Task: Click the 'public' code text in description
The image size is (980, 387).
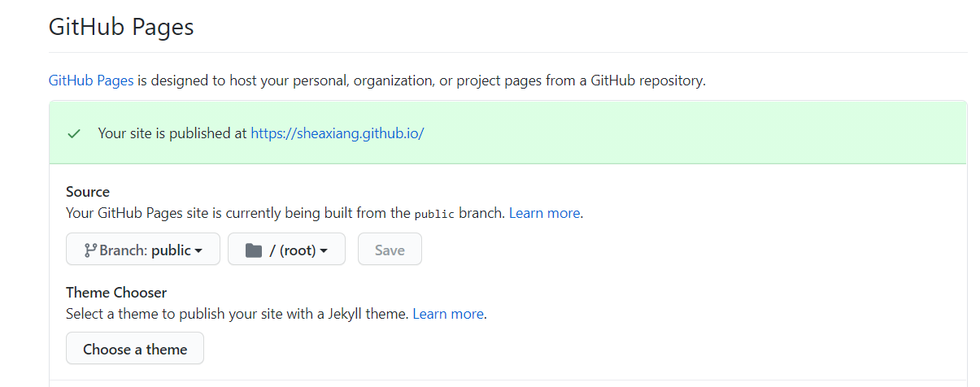Action: point(434,214)
